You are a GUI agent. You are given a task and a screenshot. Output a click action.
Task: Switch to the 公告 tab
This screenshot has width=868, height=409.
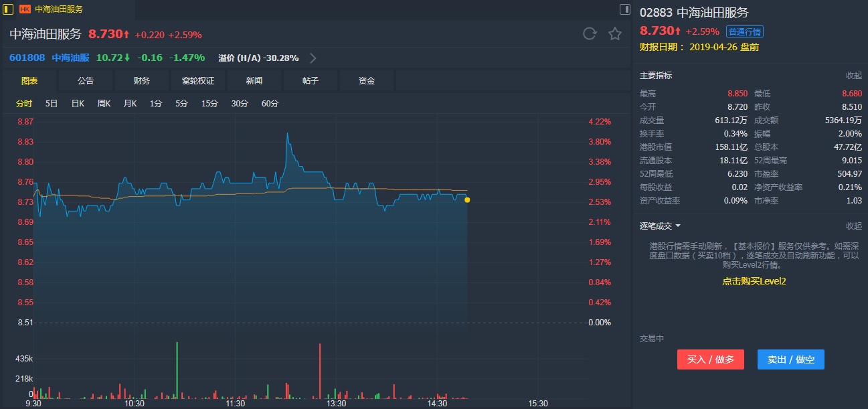[86, 81]
